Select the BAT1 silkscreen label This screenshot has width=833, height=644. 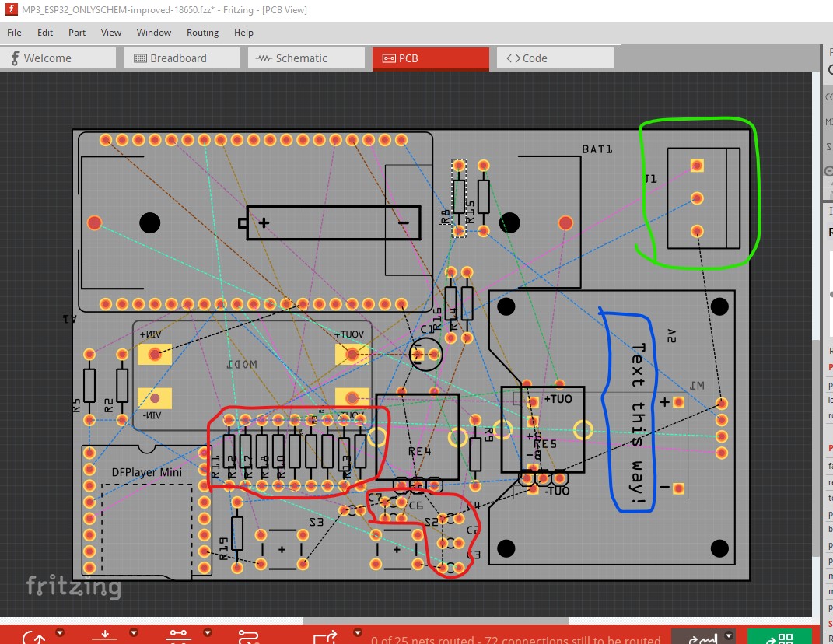pos(597,149)
